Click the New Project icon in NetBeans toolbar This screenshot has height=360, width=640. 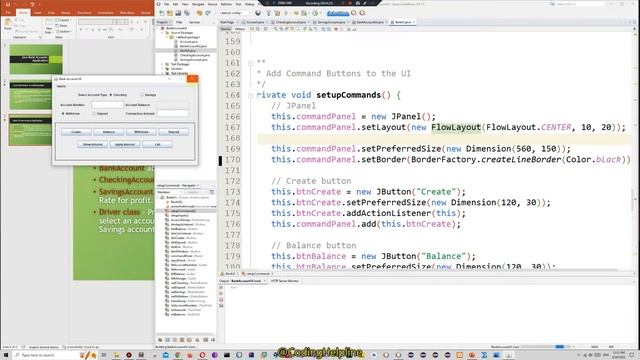pyautogui.click(x=171, y=13)
